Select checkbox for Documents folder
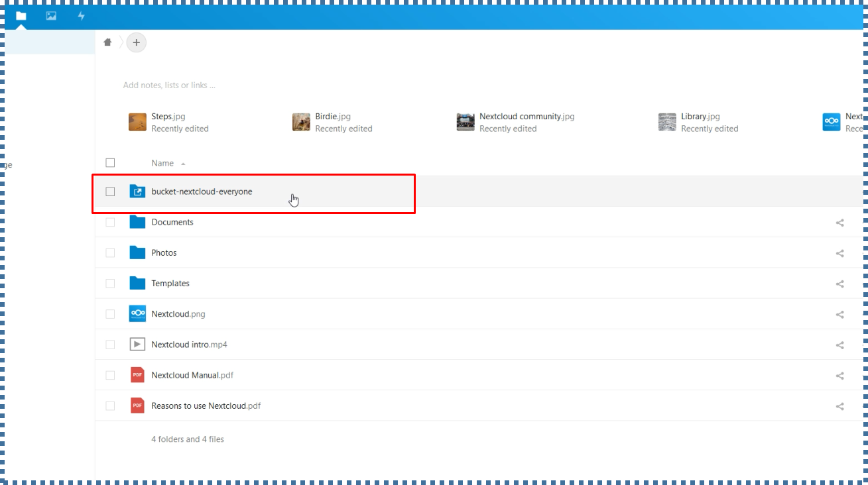The image size is (868, 485). click(x=110, y=222)
